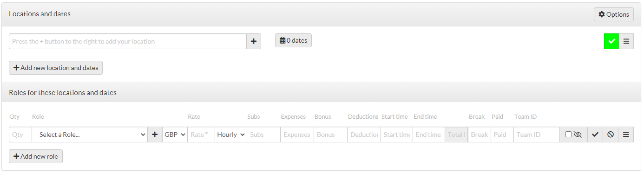Open the Hourly rate type dropdown
This screenshot has height=173, width=644.
coord(231,135)
